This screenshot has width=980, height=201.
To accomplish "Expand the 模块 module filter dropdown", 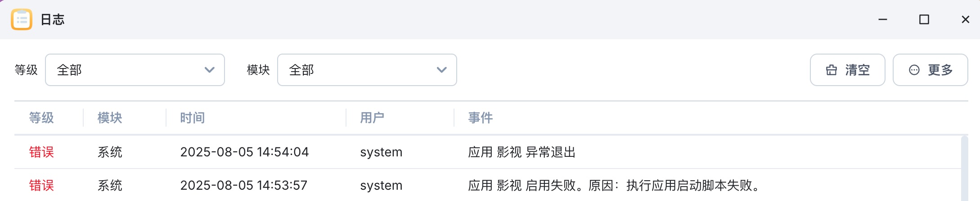I will (367, 70).
